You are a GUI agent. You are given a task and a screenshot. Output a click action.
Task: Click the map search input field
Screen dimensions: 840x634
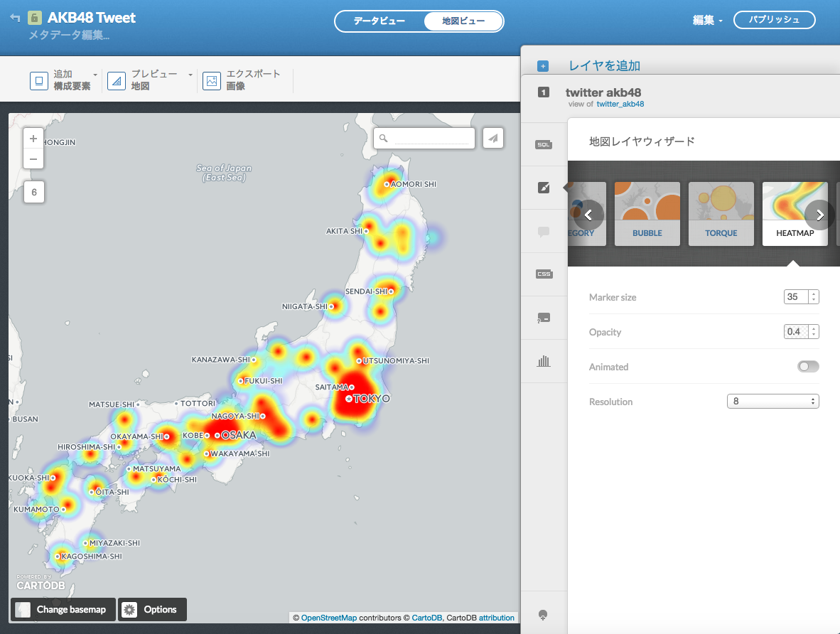click(431, 139)
